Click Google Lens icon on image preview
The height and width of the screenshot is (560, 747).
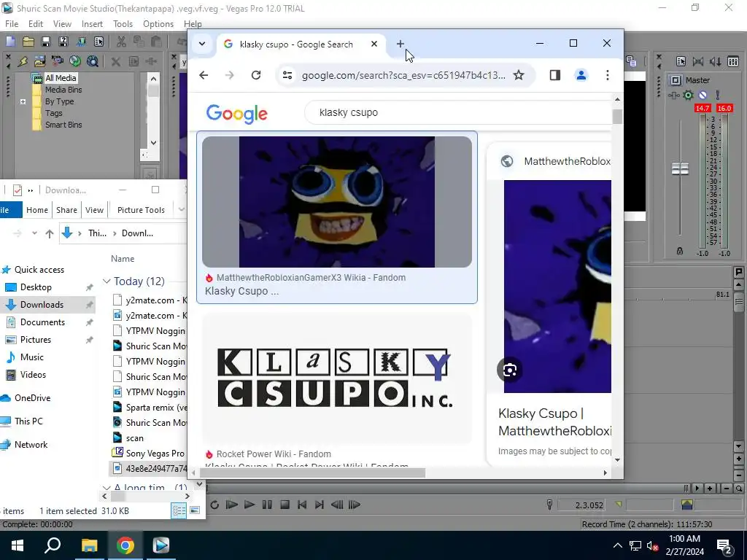509,370
